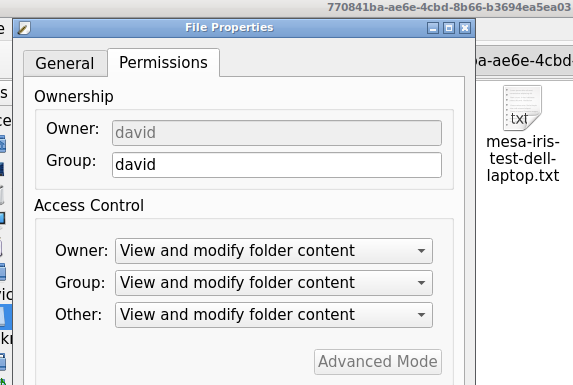This screenshot has height=385, width=573.
Task: Focus the Group ownership text field
Action: [277, 165]
